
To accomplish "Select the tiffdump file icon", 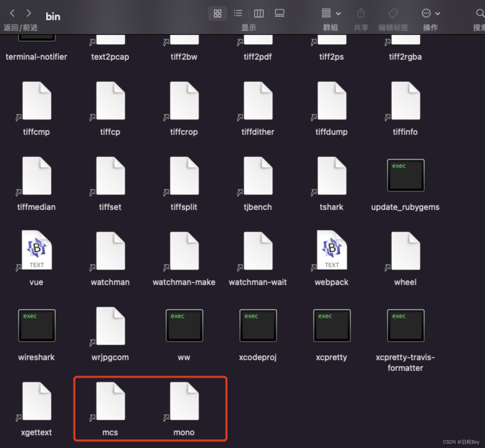I will tap(332, 101).
